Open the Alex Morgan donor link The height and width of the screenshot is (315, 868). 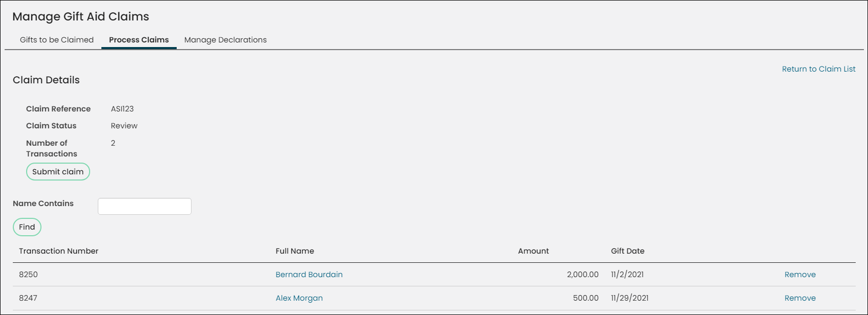(x=299, y=298)
